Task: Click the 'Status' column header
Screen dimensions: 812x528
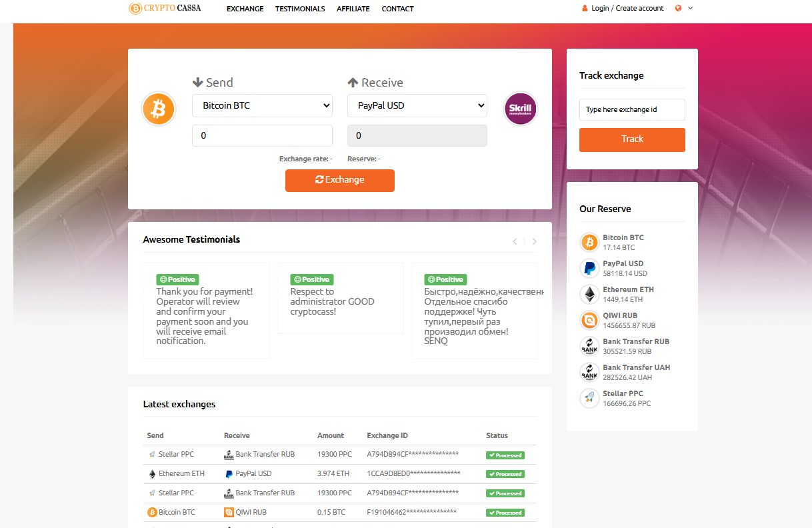Action: [497, 435]
